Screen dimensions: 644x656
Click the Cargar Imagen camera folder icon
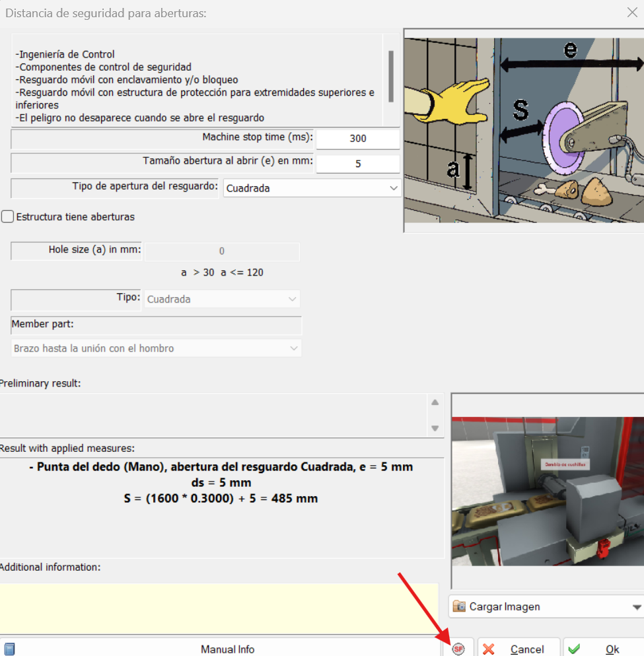pos(459,606)
